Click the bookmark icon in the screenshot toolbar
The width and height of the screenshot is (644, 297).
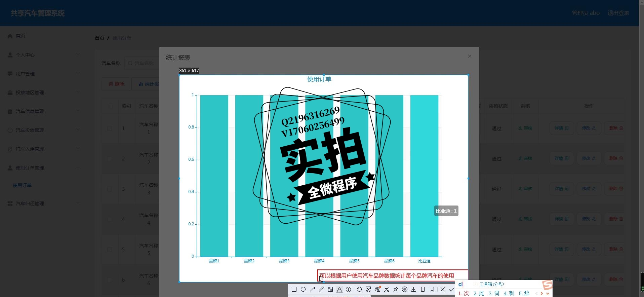tap(432, 289)
